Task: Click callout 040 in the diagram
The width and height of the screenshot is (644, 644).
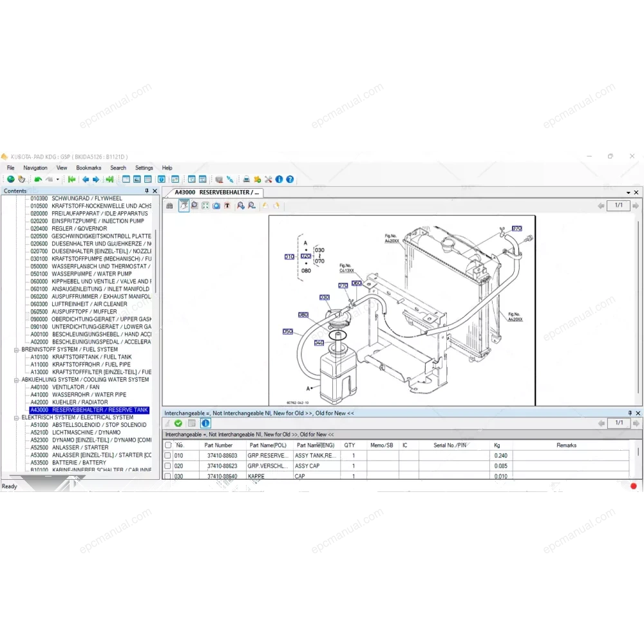Action: (x=319, y=343)
